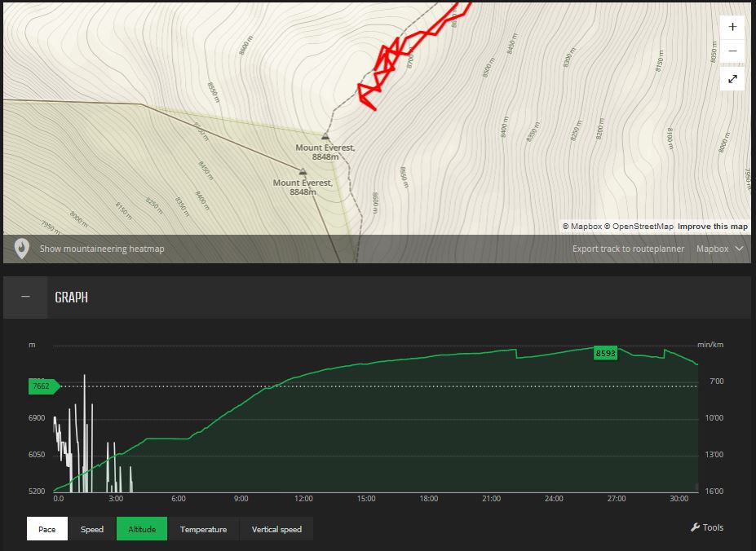The height and width of the screenshot is (551, 756).
Task: Enable the Temperature graph series
Action: tap(203, 529)
